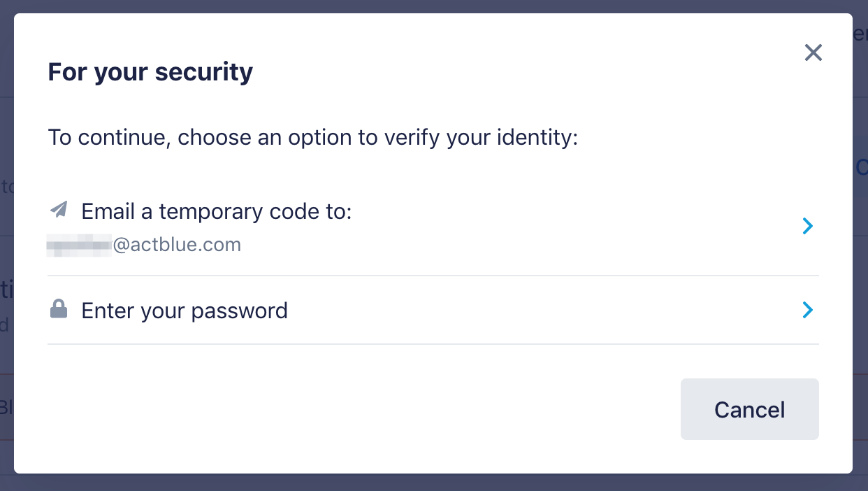Click the divider between email and password options

pyautogui.click(x=433, y=276)
